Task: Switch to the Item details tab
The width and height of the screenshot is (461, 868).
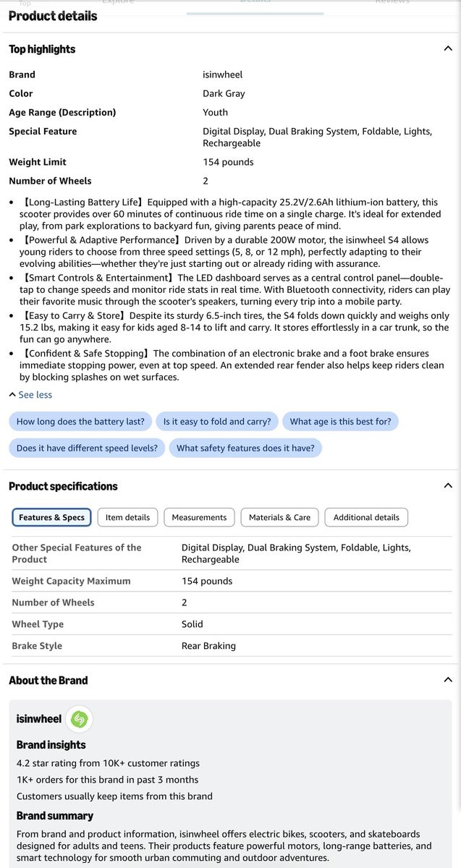Action: (127, 517)
